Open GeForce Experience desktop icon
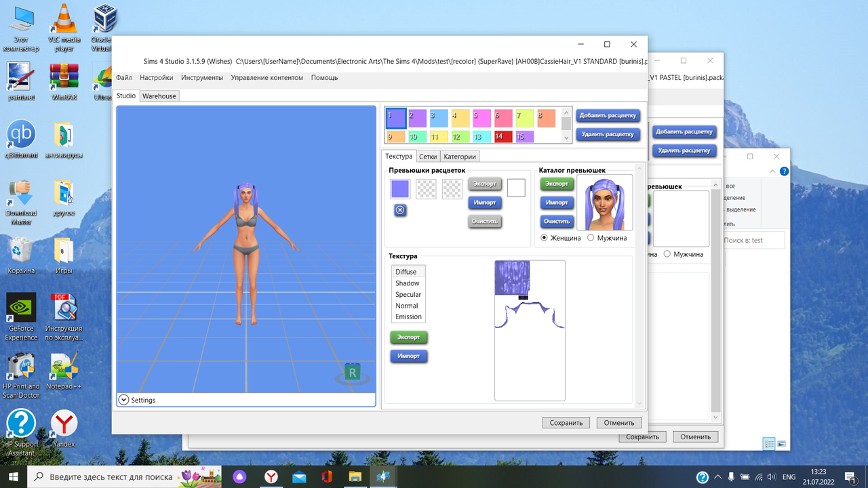The image size is (868, 488). pos(21,317)
